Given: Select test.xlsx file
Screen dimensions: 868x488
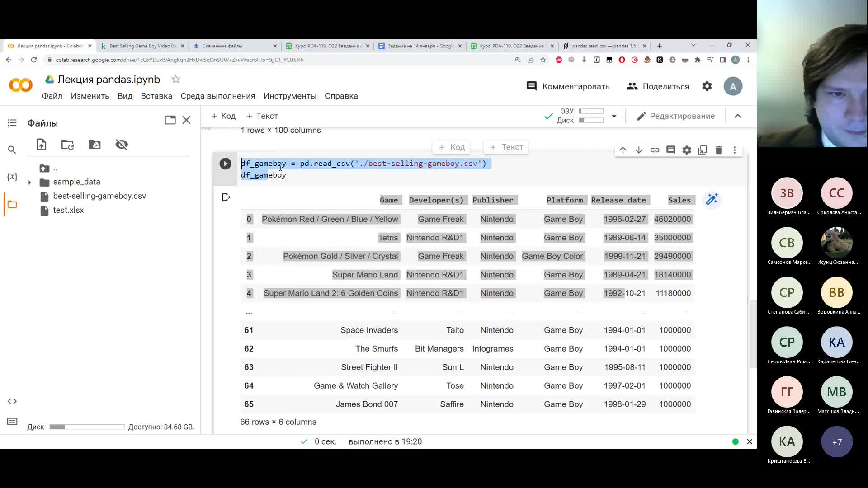Looking at the screenshot, I should 68,210.
